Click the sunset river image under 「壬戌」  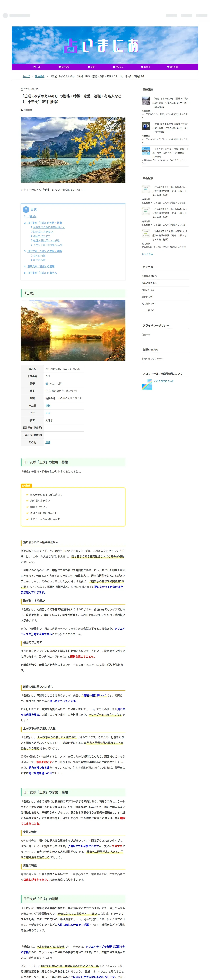click(x=73, y=330)
